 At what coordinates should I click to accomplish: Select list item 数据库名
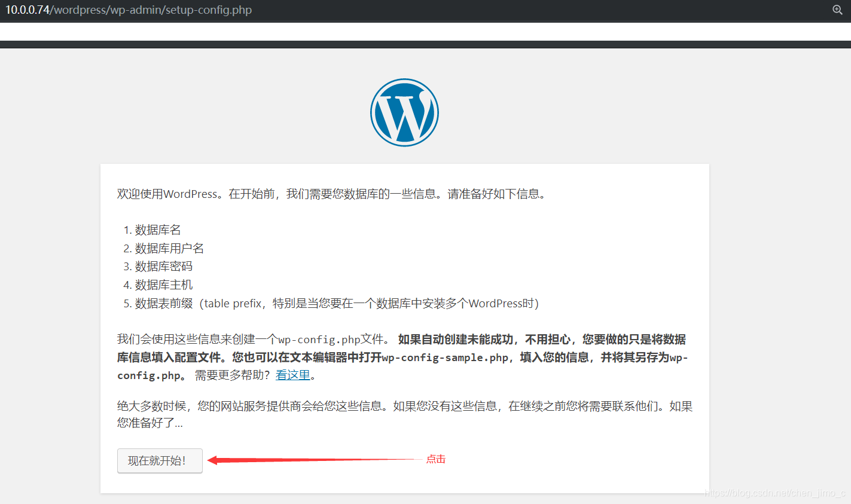[158, 230]
